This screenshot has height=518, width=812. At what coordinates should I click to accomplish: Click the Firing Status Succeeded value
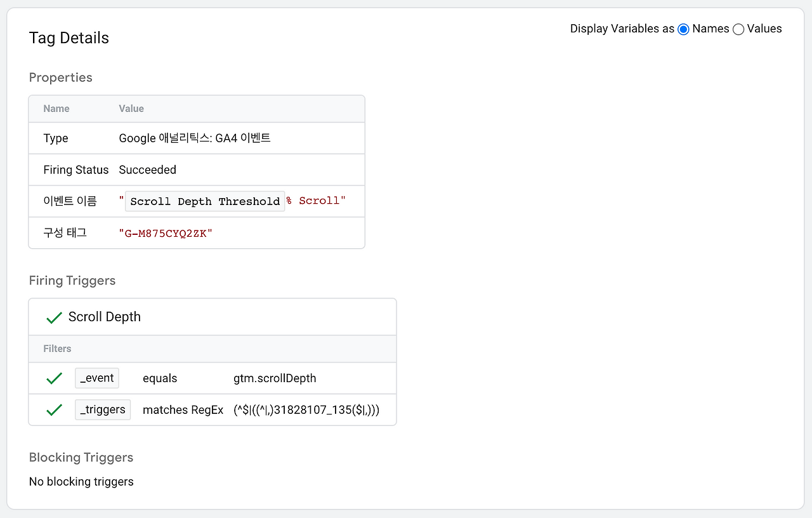tap(148, 169)
